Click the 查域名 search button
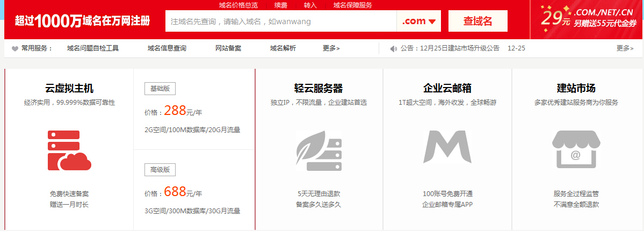The image size is (644, 231). pos(477,21)
